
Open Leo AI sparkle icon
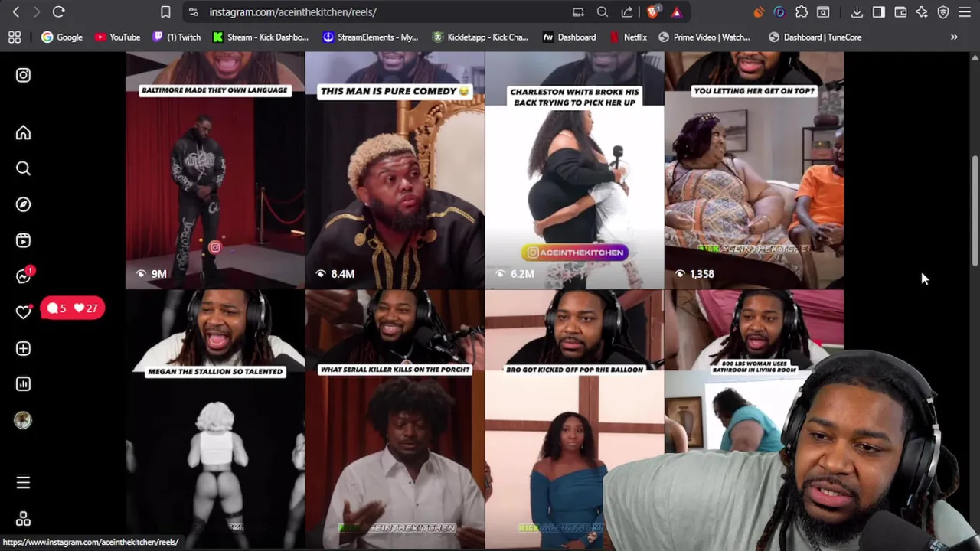922,12
